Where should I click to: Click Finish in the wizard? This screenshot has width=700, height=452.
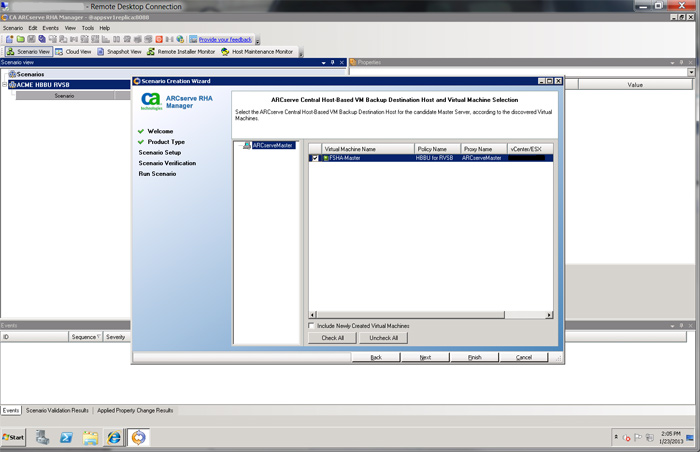(x=475, y=357)
